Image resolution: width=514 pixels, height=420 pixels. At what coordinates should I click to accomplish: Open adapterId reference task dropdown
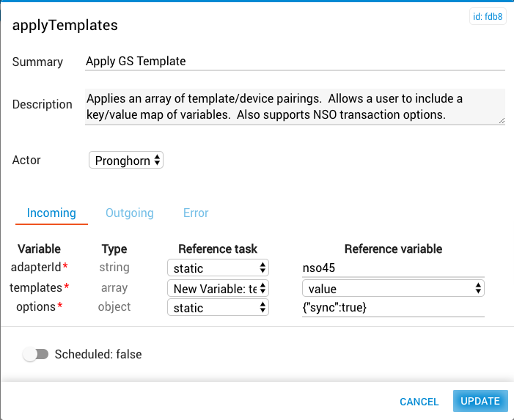[218, 268]
